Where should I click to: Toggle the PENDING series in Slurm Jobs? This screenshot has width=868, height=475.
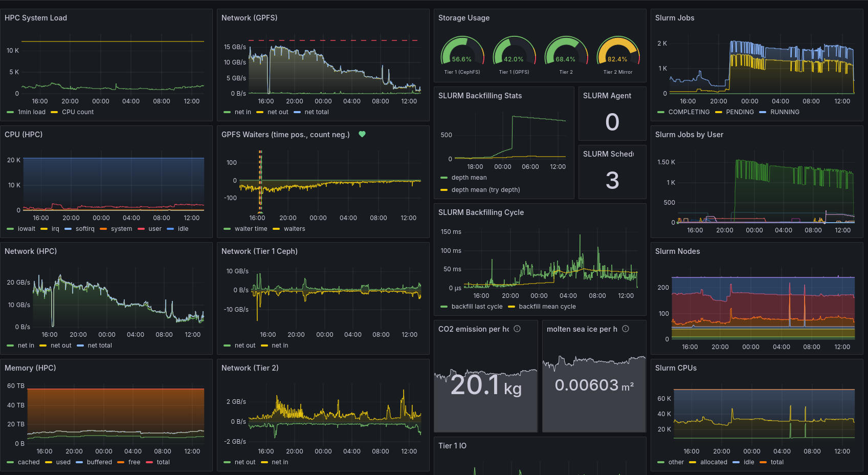(x=740, y=112)
